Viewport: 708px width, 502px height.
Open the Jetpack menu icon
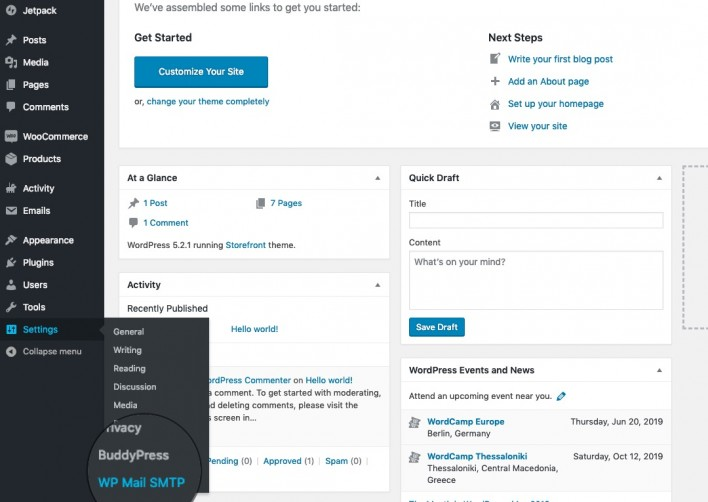11,10
